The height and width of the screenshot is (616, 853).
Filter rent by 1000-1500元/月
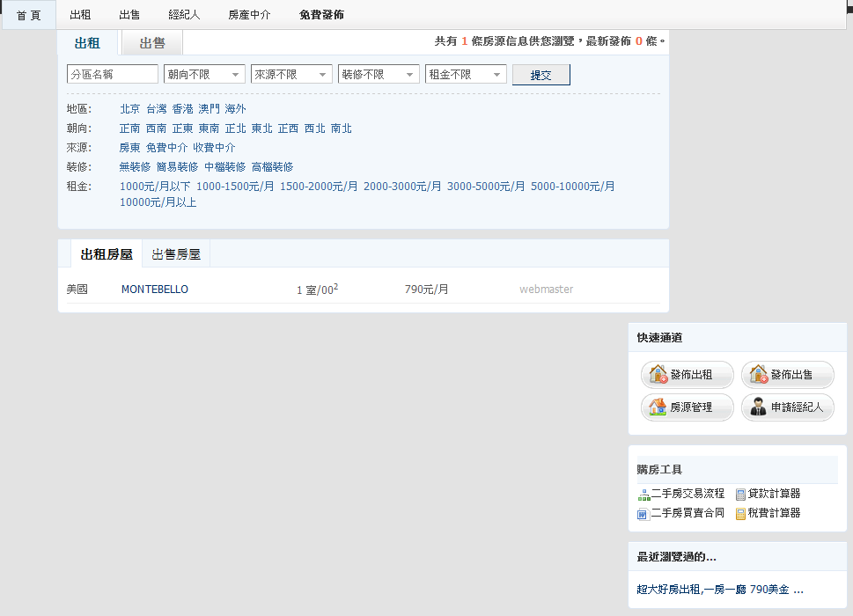(236, 187)
